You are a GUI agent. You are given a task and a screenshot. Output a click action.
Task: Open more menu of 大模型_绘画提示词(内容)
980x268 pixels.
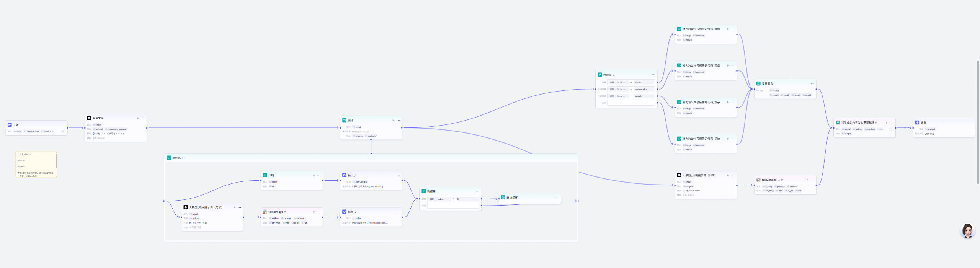[x=240, y=207]
